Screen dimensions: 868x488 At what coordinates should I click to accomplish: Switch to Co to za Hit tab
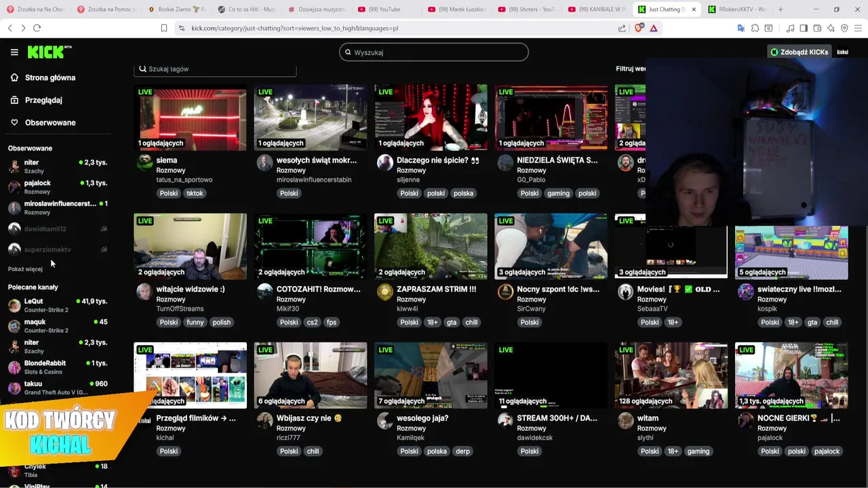point(248,9)
